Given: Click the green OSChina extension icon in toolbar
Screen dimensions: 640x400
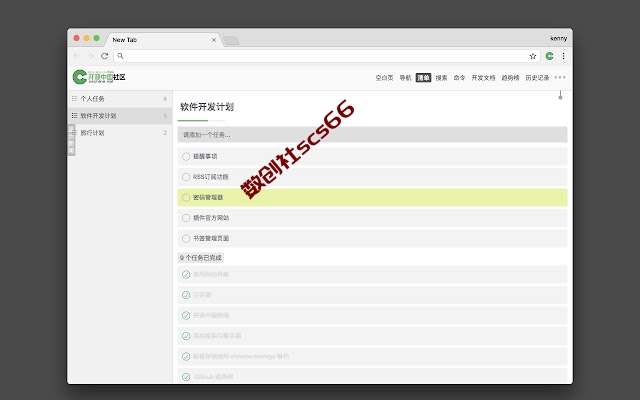Looking at the screenshot, I should coord(549,56).
